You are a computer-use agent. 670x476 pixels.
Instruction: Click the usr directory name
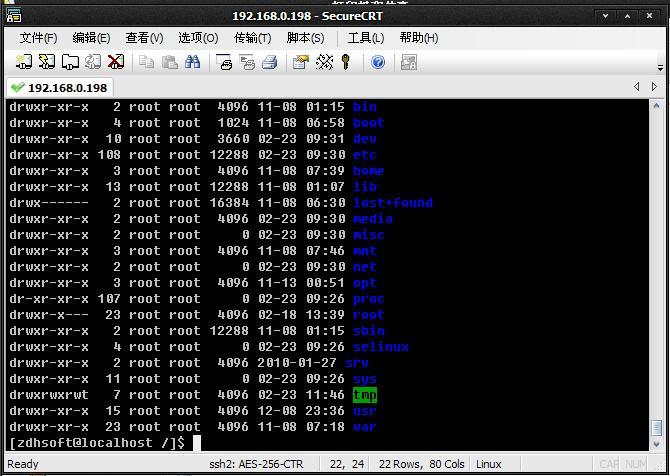click(364, 411)
